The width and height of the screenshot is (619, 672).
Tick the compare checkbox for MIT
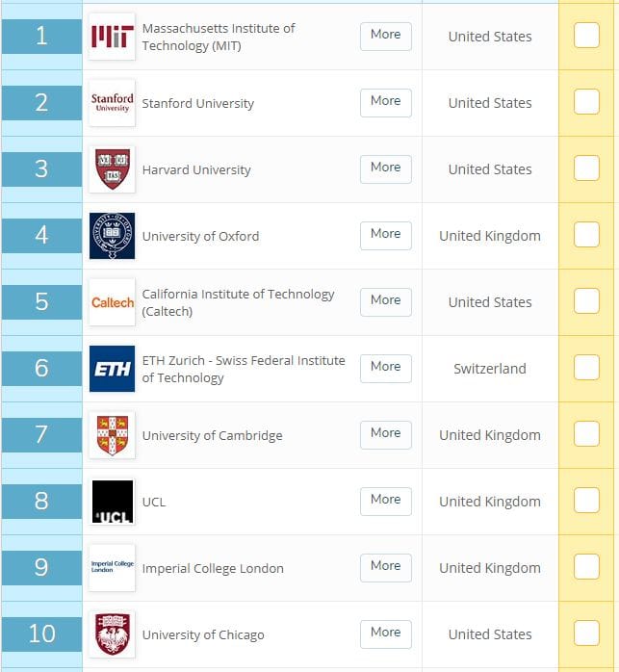point(586,36)
